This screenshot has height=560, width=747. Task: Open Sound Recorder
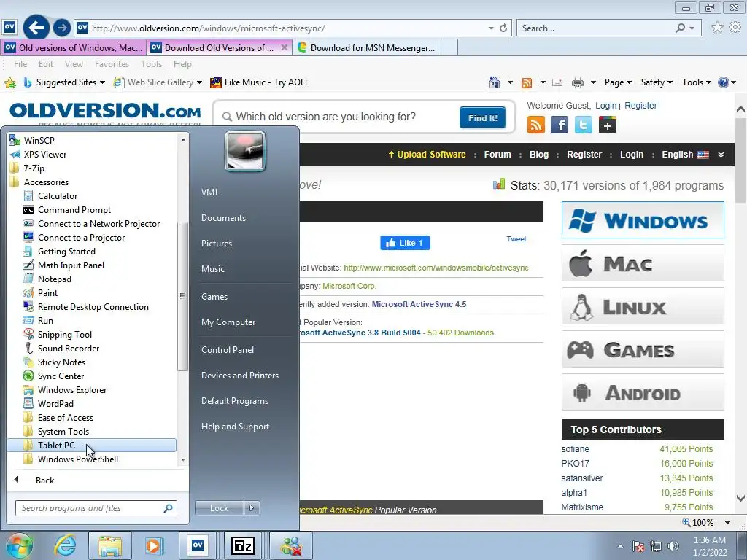coord(68,348)
